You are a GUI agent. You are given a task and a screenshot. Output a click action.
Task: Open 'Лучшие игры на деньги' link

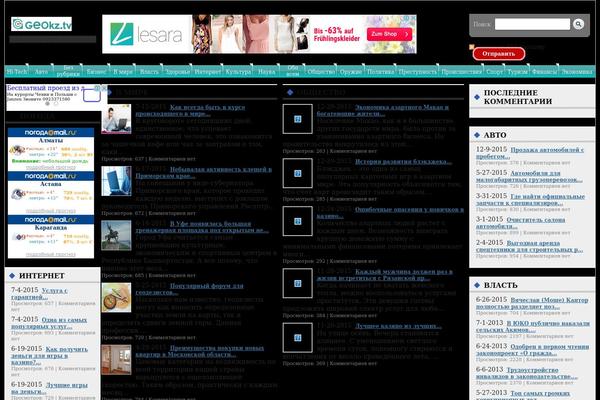[x=49, y=389]
